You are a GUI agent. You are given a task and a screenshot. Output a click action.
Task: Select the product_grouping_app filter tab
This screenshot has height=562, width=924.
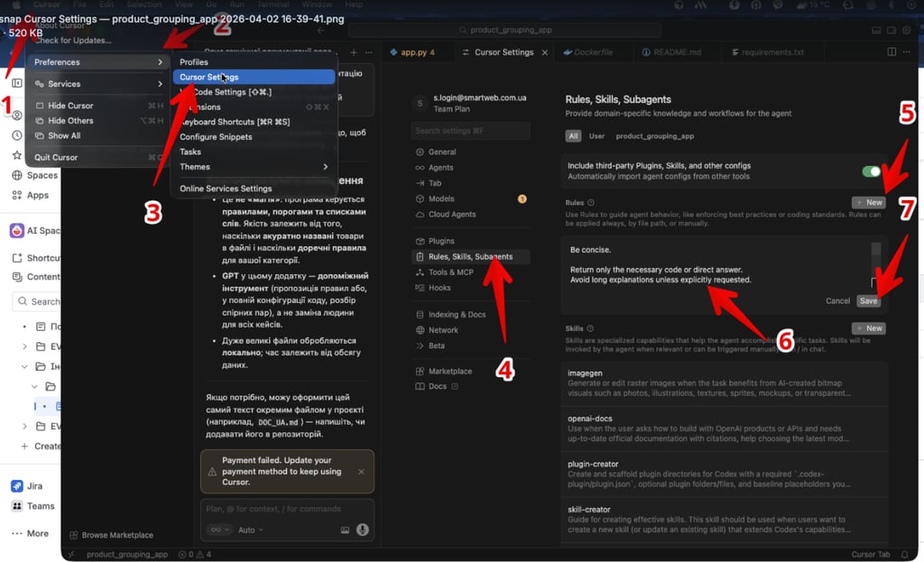(655, 136)
